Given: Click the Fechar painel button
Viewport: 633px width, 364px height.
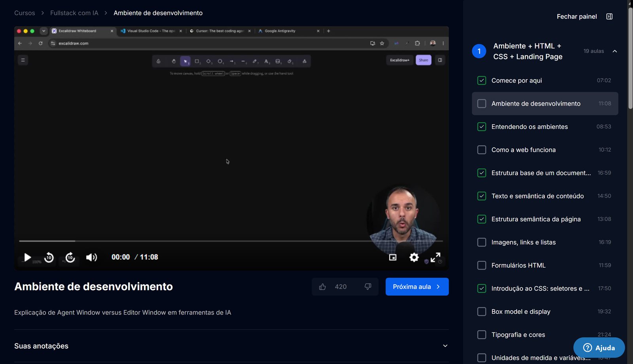Looking at the screenshot, I should 576,17.
